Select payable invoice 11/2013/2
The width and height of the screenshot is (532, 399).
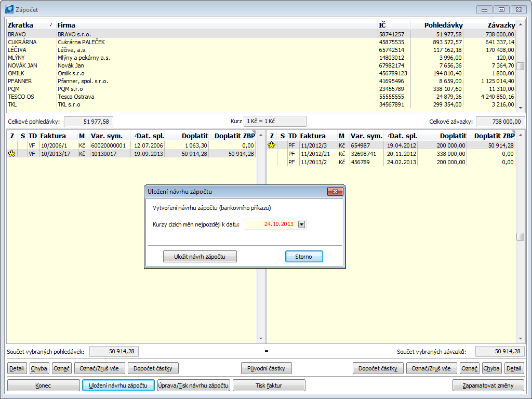(x=391, y=162)
